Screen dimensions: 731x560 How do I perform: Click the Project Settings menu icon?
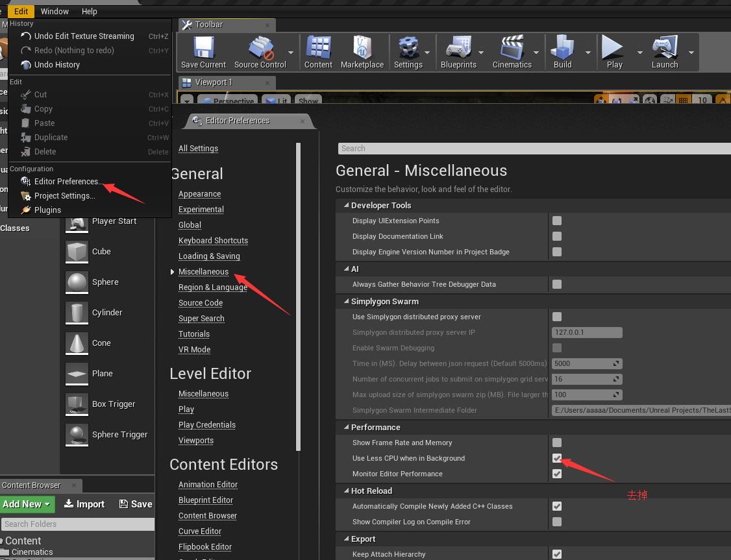26,196
